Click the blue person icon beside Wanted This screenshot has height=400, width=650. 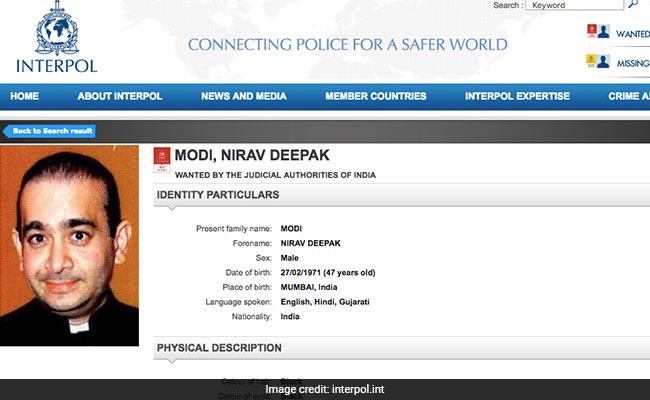[x=604, y=32]
